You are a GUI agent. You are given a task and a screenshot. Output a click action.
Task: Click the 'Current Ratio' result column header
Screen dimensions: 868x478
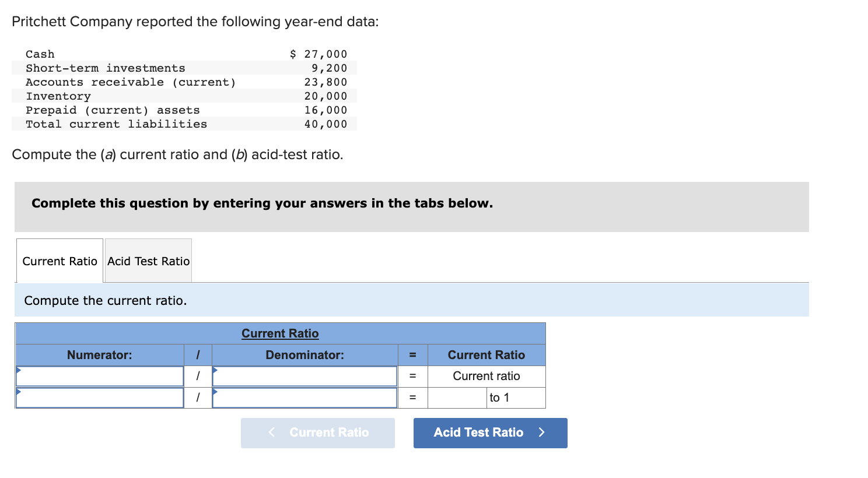[x=487, y=355]
